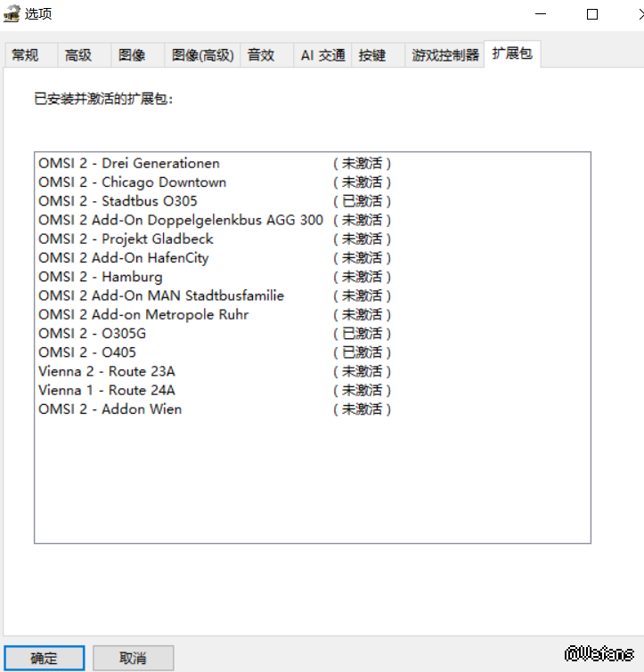The width and height of the screenshot is (644, 672).
Task: Click 已激活 status of O405 row
Action: click(x=362, y=352)
